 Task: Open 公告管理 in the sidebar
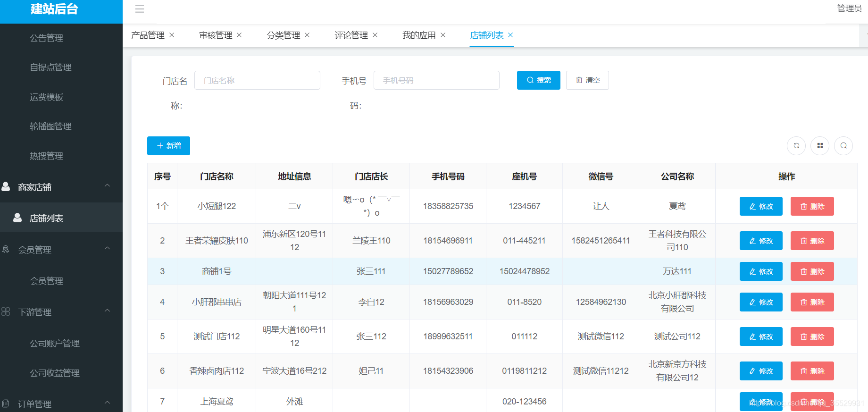pyautogui.click(x=46, y=38)
